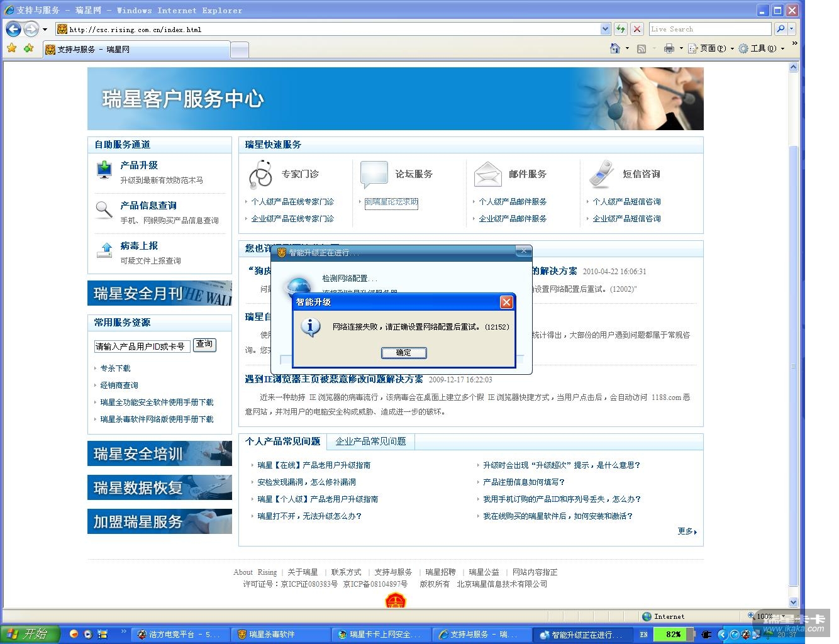Screen dimensions: 839x644
Task: Expand the Print options dropdown arrow
Action: pyautogui.click(x=681, y=48)
